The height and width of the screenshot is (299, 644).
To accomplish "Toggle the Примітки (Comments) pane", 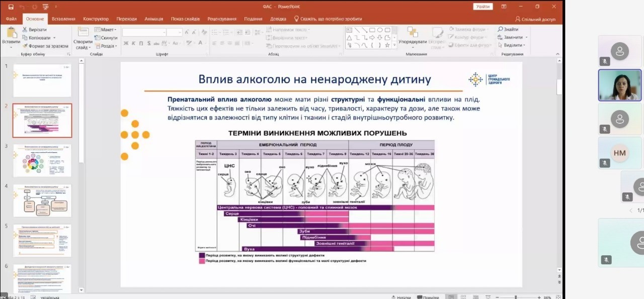I will [x=427, y=297].
